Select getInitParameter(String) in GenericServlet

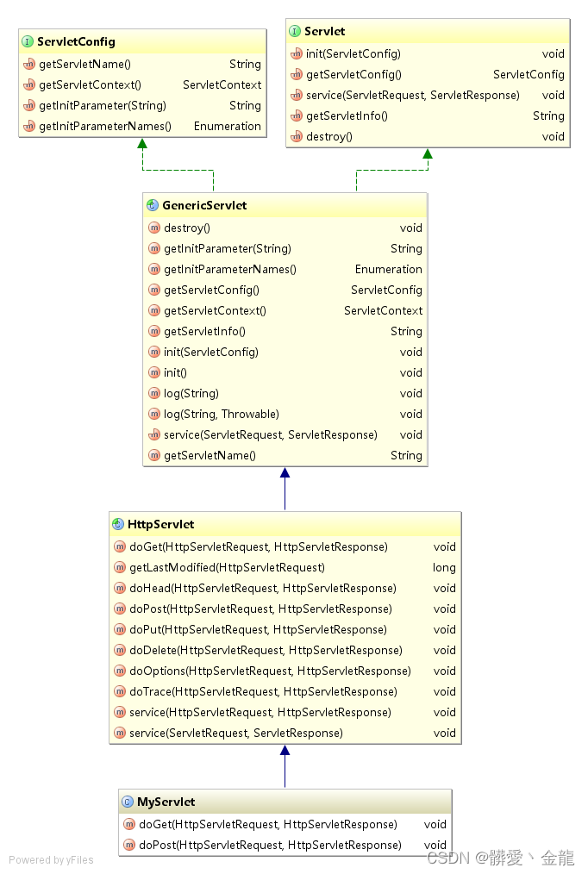(228, 248)
